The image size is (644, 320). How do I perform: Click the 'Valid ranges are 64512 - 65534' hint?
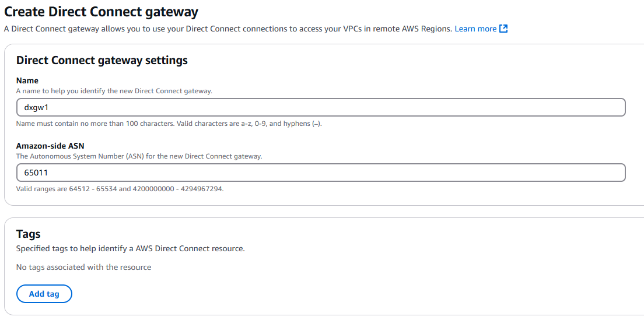(120, 189)
